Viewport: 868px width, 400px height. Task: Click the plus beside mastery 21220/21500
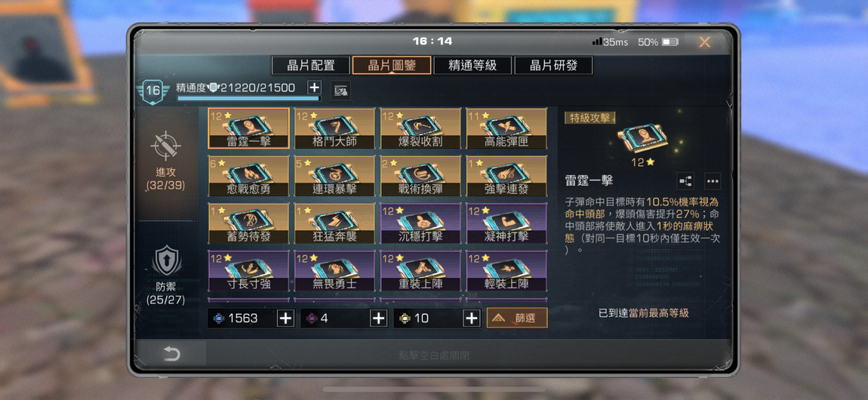[x=314, y=88]
